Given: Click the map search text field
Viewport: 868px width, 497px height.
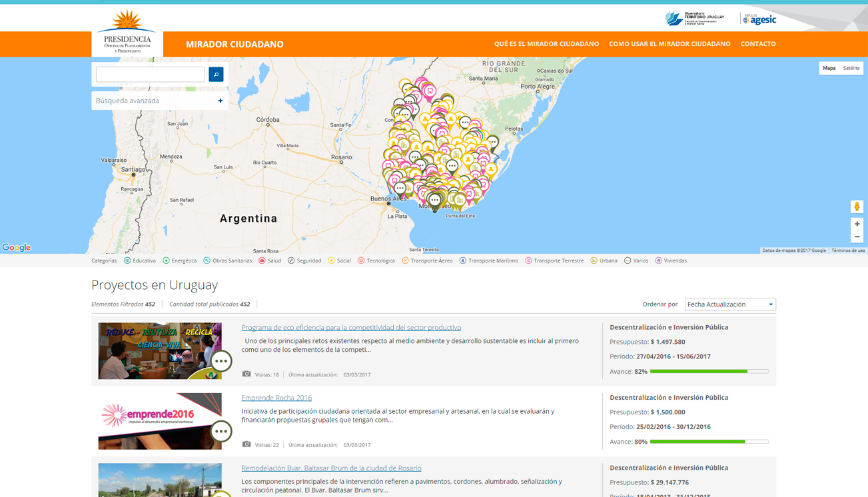Looking at the screenshot, I should coord(151,75).
